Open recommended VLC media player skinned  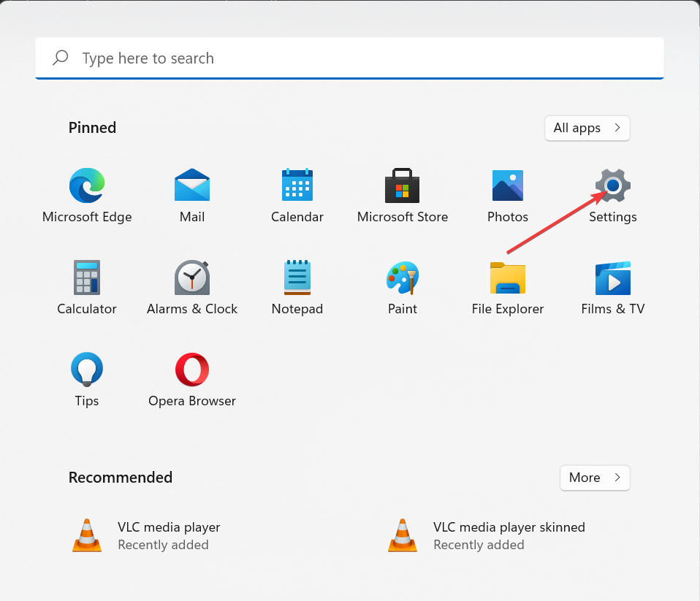point(487,535)
